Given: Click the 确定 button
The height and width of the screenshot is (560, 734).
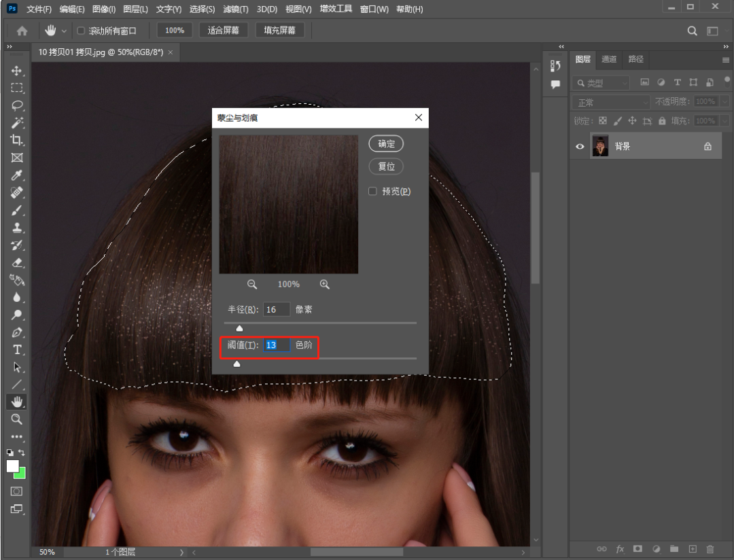Looking at the screenshot, I should 386,144.
